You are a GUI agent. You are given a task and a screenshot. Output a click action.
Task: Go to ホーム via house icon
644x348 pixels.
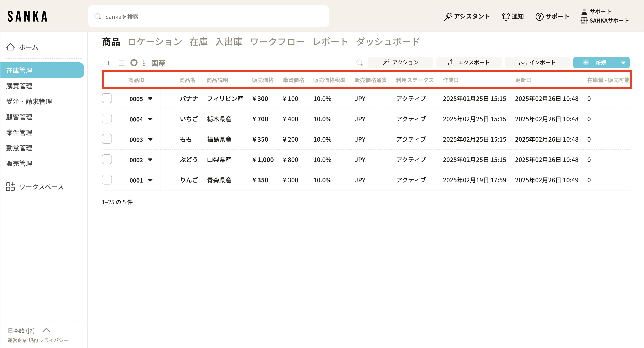point(11,47)
